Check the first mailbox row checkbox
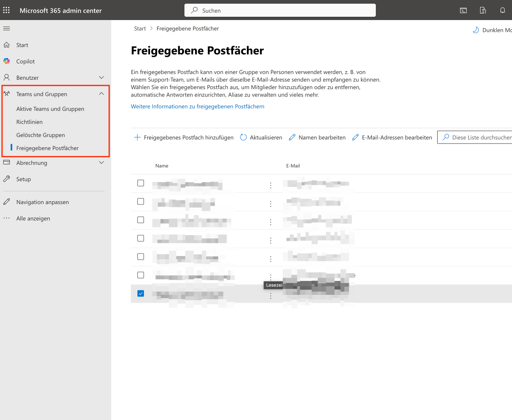This screenshot has height=420, width=512. pyautogui.click(x=141, y=183)
